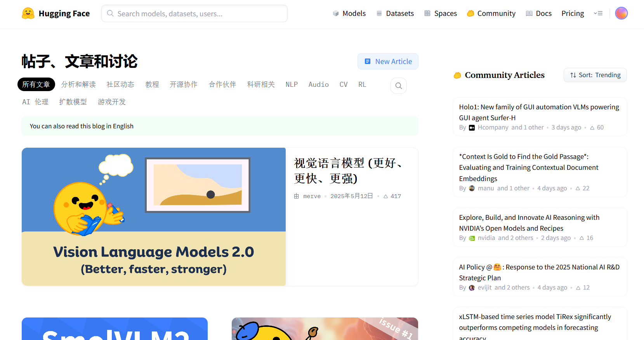644x340 pixels.
Task: Click the New Article button
Action: (x=388, y=61)
